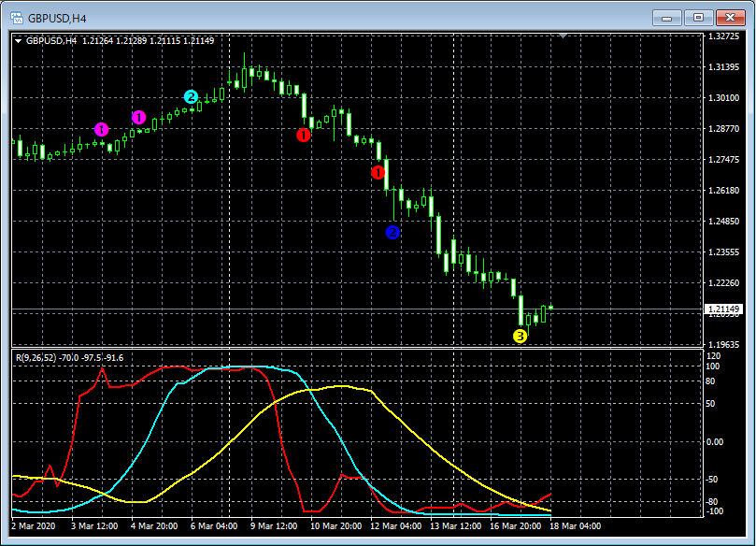Click the current price tag 1.21149
This screenshot has width=756, height=546.
(723, 309)
